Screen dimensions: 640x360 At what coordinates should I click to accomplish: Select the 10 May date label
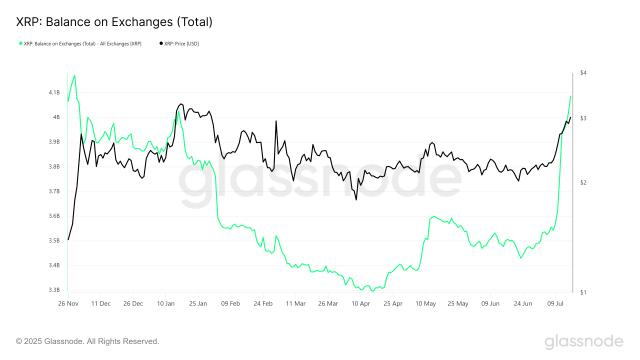point(426,304)
